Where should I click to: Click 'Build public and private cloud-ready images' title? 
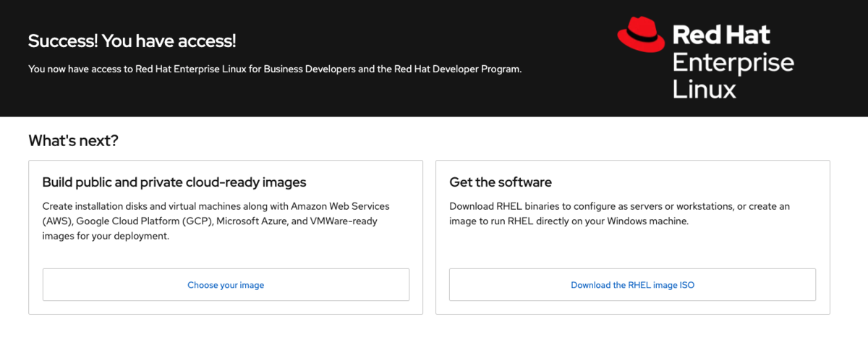[x=174, y=182]
